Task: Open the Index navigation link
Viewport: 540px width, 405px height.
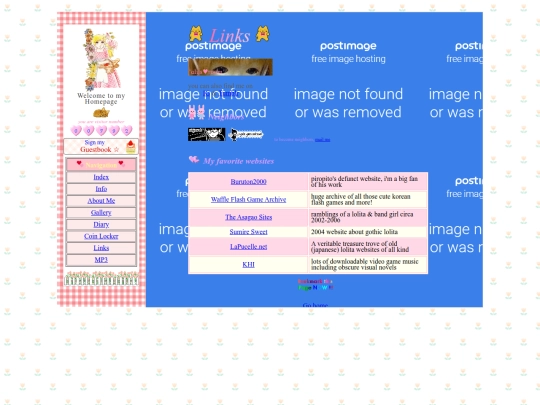Action: click(x=101, y=177)
